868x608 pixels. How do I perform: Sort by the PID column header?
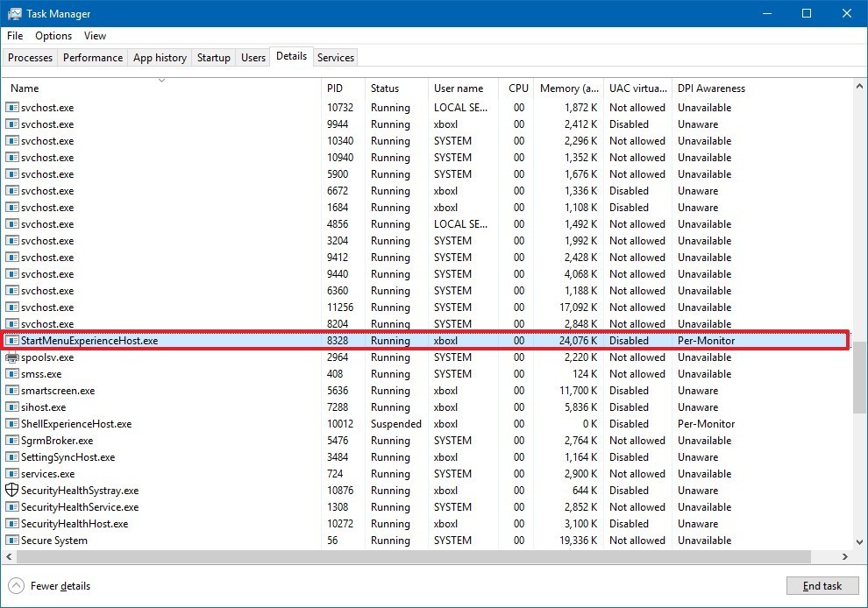(x=343, y=88)
